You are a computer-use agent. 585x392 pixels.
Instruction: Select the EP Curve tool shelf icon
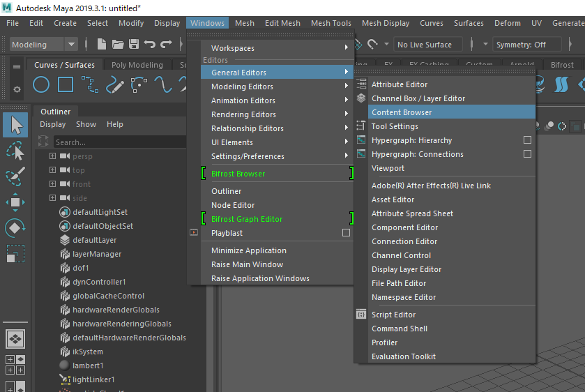(90, 84)
